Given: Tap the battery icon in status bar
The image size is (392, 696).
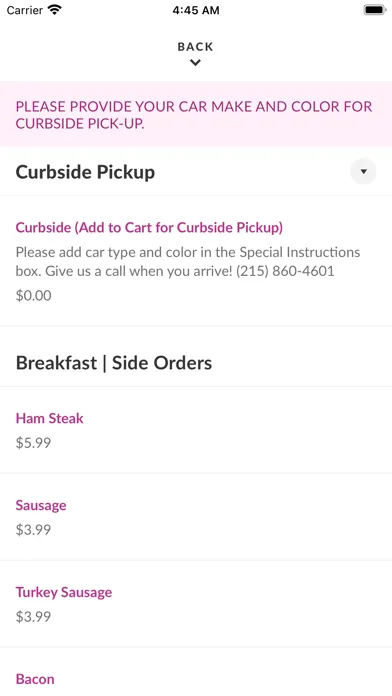Looking at the screenshot, I should coord(375,10).
